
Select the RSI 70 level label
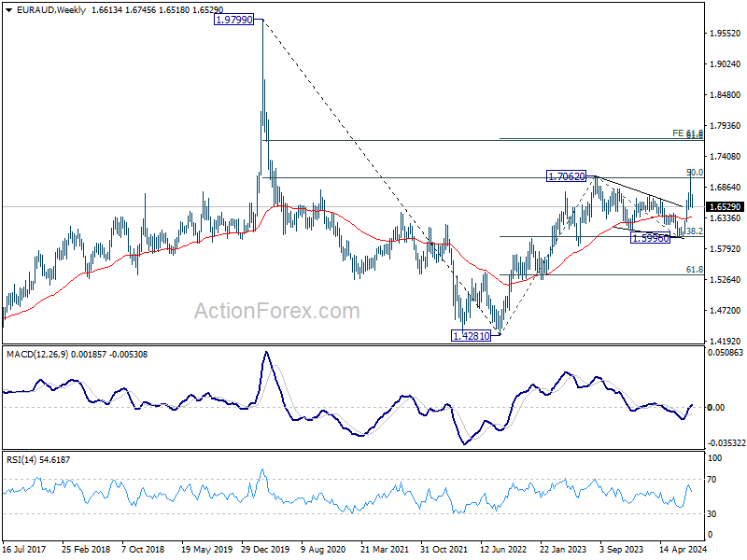[x=712, y=480]
